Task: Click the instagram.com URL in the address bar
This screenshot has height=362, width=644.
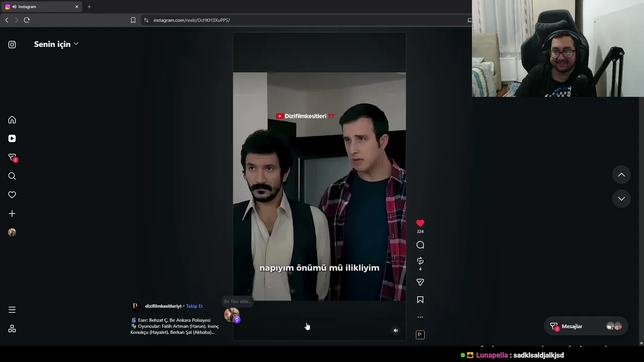Action: tap(192, 20)
